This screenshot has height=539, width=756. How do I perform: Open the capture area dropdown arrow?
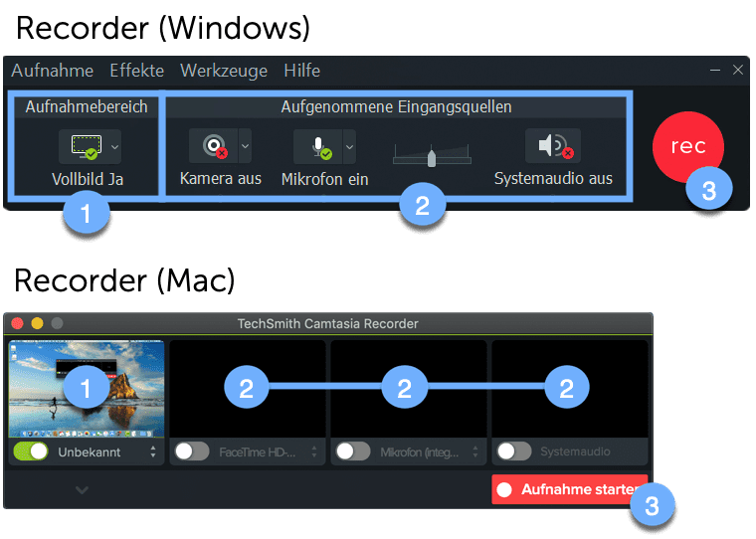click(x=114, y=146)
